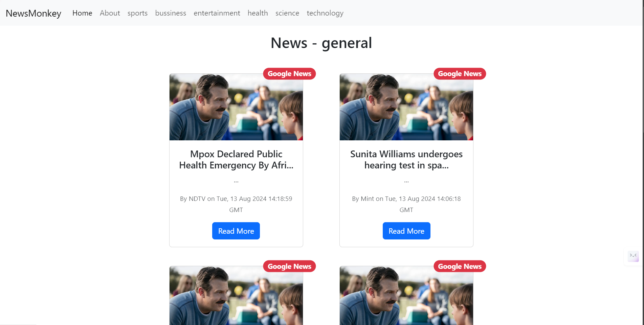
Task: Switch to technology news category
Action: 325,13
